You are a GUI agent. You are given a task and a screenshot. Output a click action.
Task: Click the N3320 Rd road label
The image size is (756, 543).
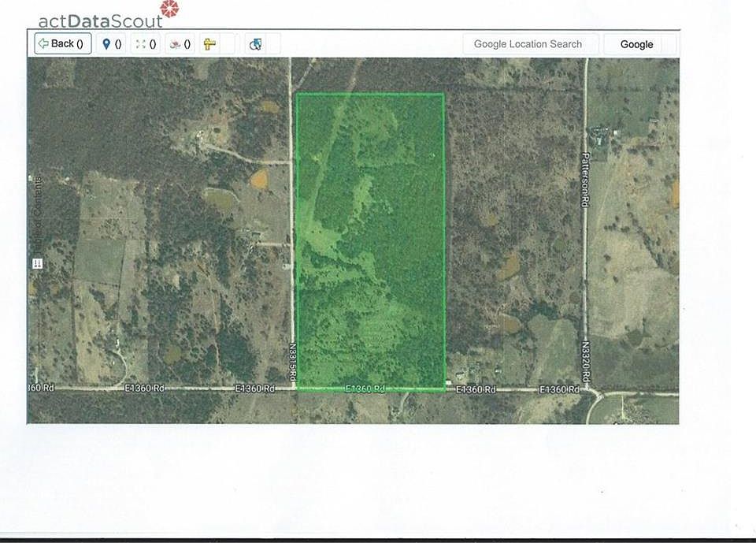point(586,360)
